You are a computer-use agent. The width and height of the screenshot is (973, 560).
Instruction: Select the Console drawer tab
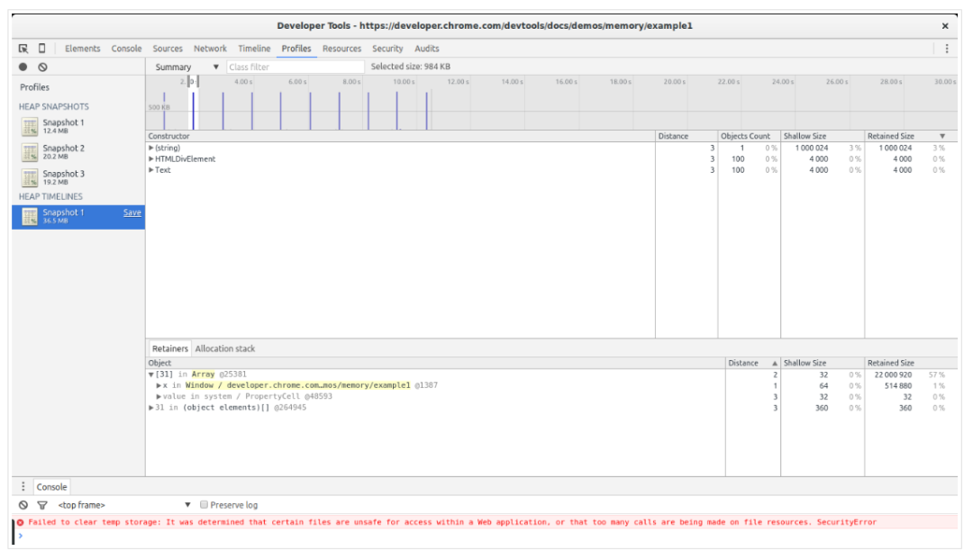[x=51, y=487]
